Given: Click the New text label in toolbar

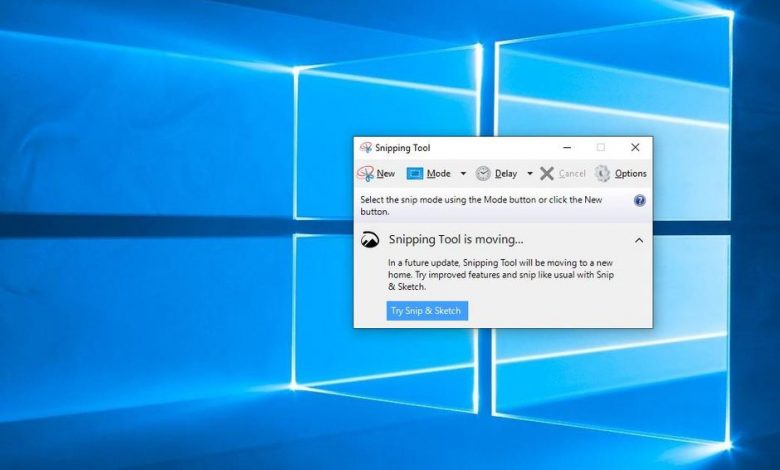Looking at the screenshot, I should pyautogui.click(x=386, y=174).
